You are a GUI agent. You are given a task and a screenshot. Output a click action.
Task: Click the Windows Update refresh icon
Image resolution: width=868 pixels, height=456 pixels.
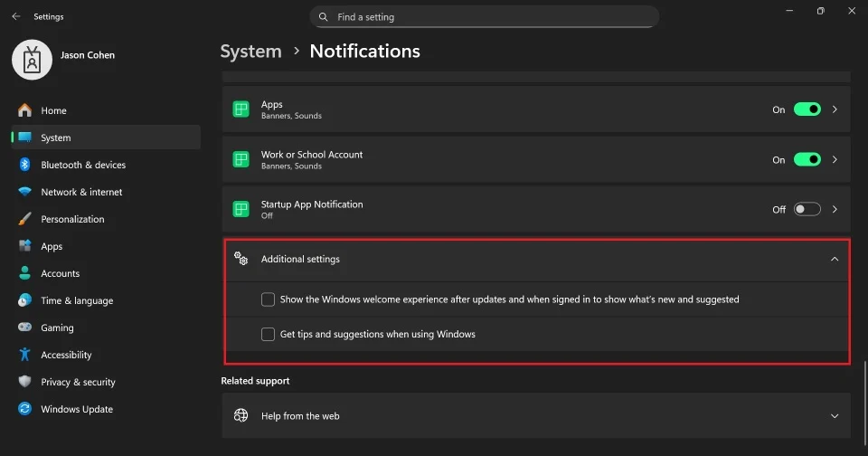(x=25, y=409)
